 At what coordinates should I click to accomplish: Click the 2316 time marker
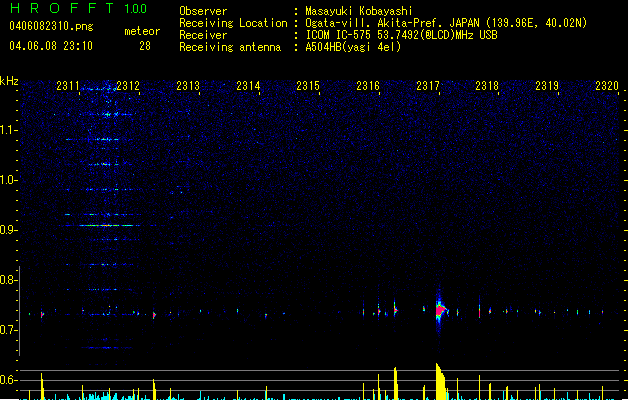click(368, 86)
